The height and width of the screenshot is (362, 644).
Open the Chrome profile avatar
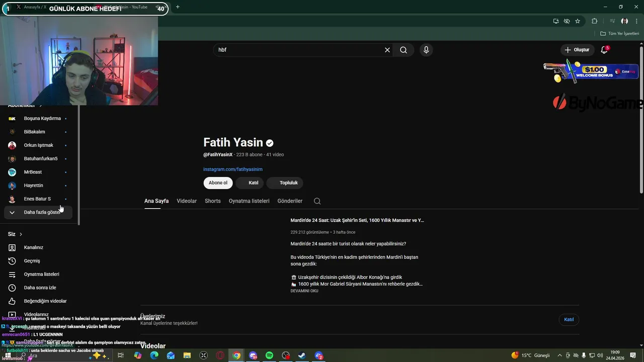pos(624,21)
